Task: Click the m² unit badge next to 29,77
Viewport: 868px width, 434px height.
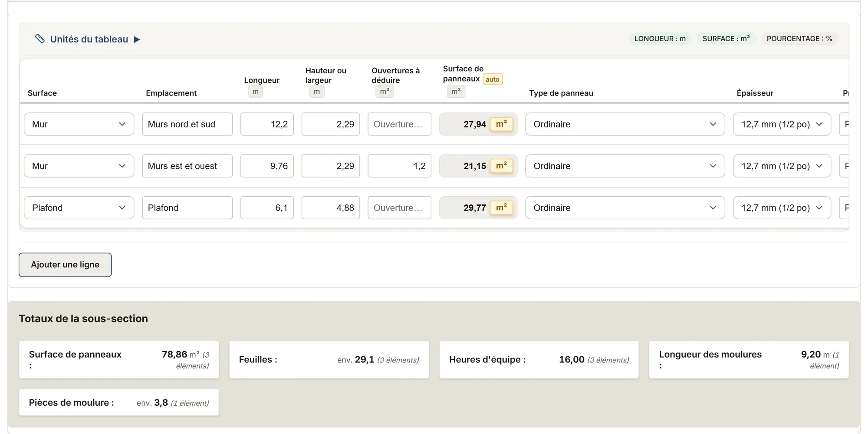Action: [x=501, y=208]
